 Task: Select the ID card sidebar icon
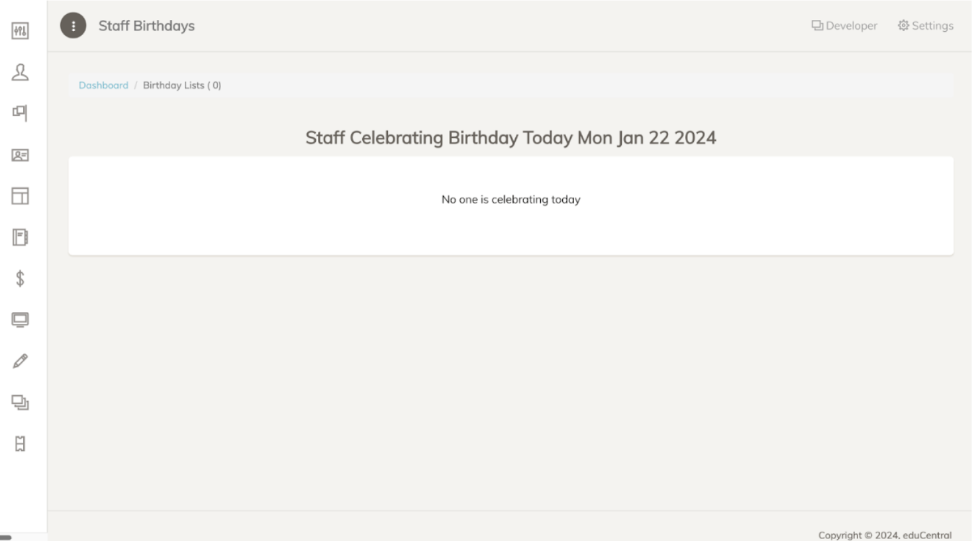pyautogui.click(x=20, y=155)
